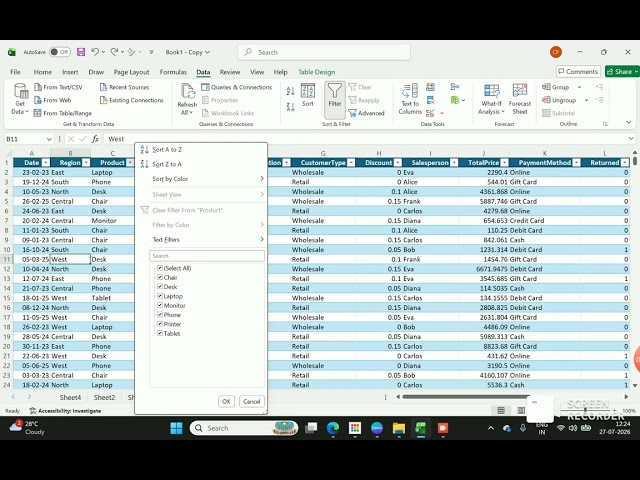Switch to Table Design tab

tap(316, 72)
